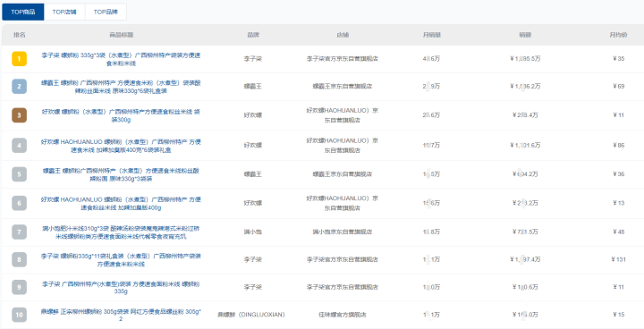Select brand 好欢螺 in rank 4 row
644x329 pixels.
252,145
